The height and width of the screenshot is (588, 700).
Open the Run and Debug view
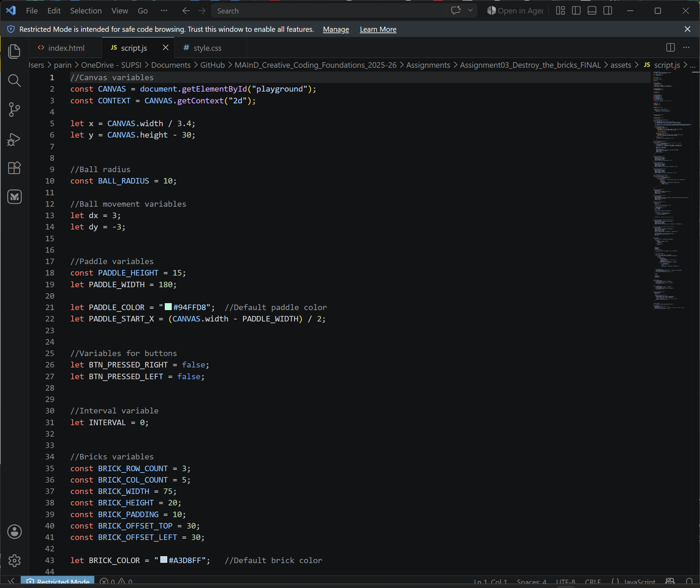pos(14,139)
